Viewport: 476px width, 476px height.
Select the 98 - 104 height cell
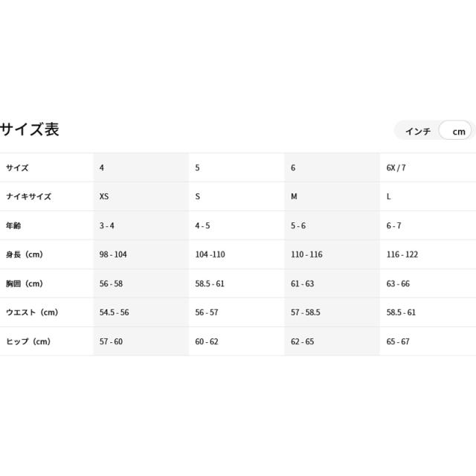[x=113, y=254]
